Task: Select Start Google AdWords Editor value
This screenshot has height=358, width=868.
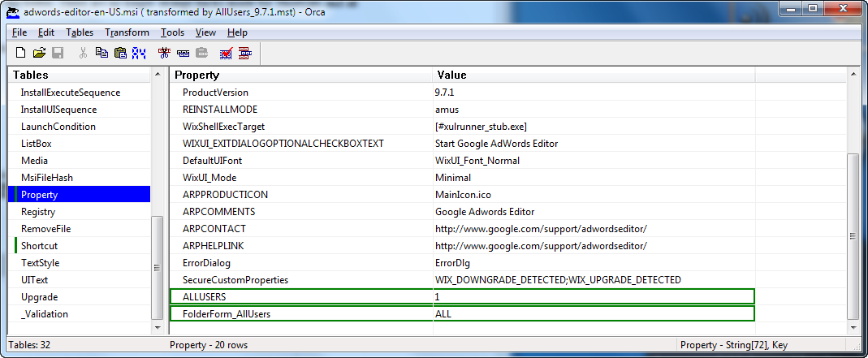Action: point(594,144)
